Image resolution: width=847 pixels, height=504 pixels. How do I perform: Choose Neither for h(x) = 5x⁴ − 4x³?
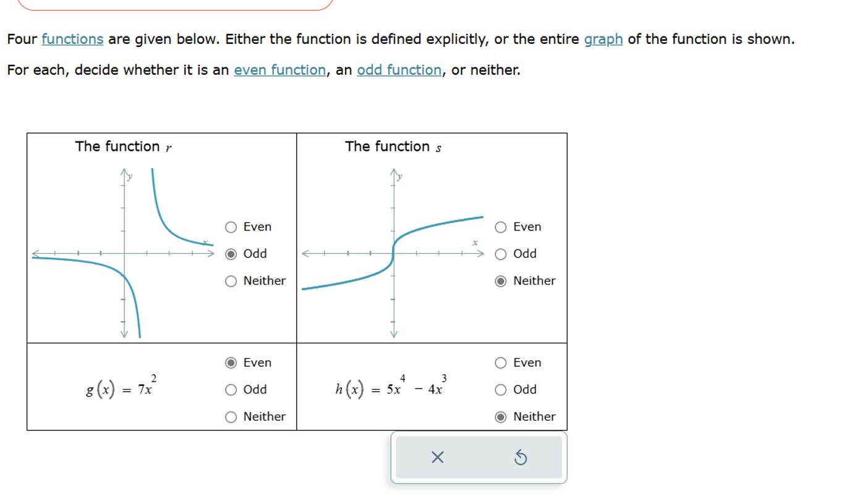click(x=500, y=417)
